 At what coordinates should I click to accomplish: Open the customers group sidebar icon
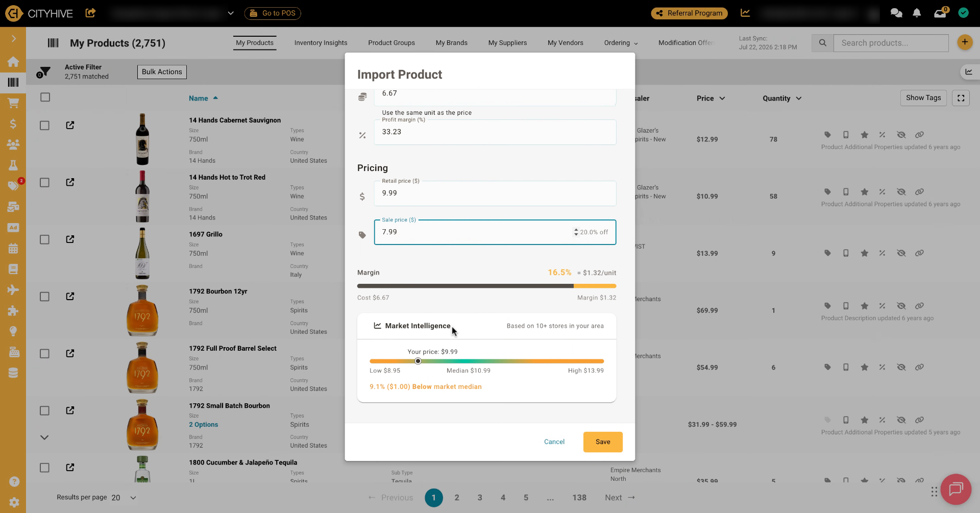(13, 144)
